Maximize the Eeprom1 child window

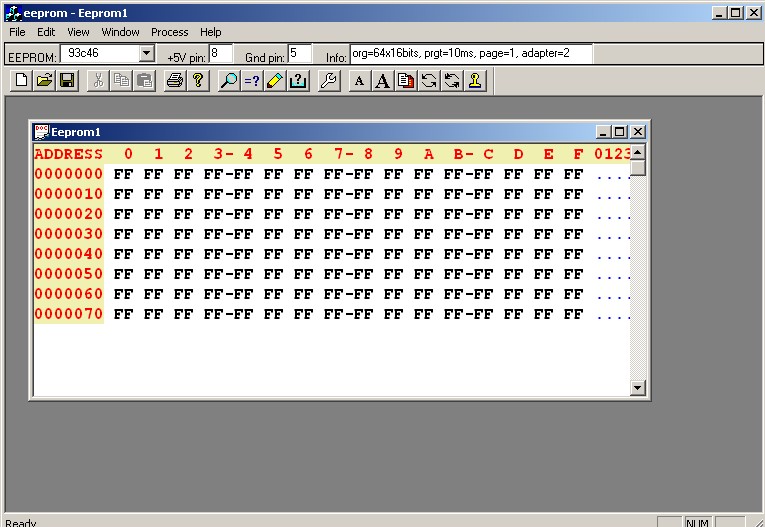point(620,132)
